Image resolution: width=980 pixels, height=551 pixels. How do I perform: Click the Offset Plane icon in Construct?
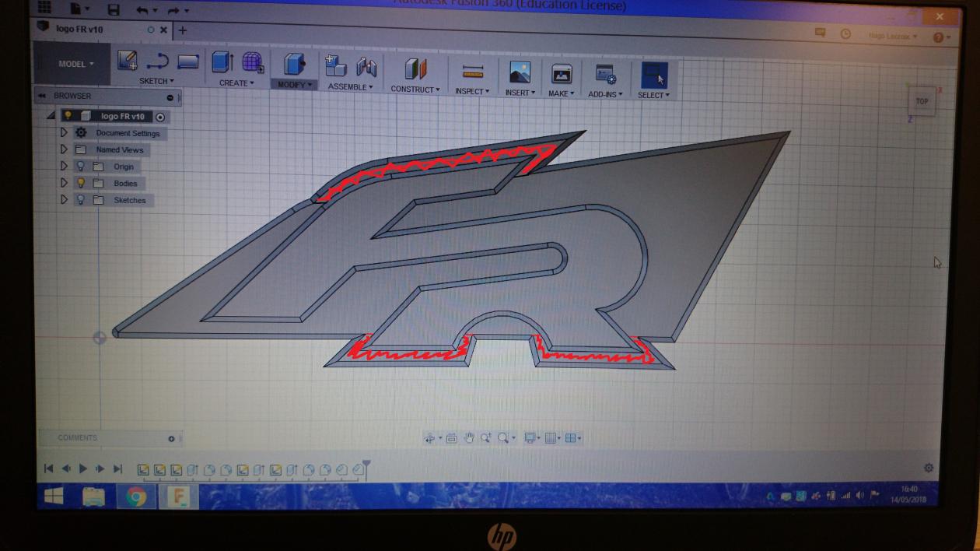pos(415,69)
